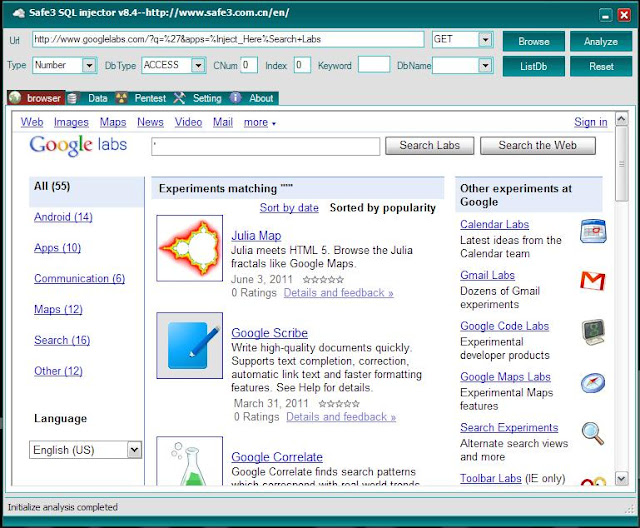Screen dimensions: 640x528
Task: Click the Google Maps Labs compass icon
Action: tap(593, 383)
